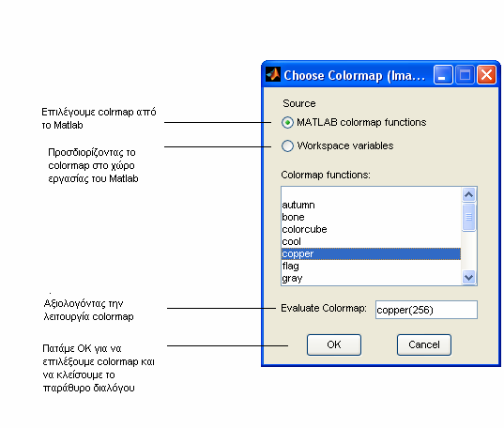
Task: Click the disabled maximize button in title bar
Action: pos(465,75)
